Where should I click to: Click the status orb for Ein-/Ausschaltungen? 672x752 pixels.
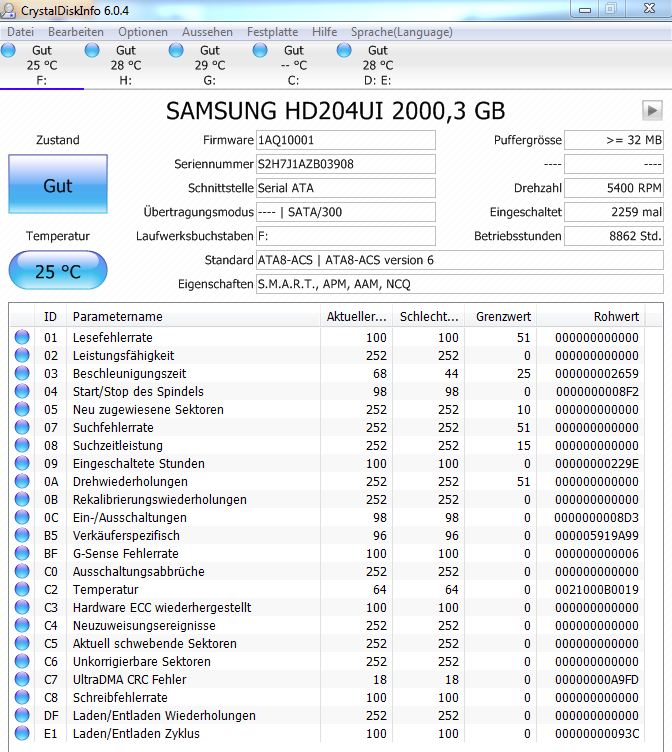click(x=22, y=517)
